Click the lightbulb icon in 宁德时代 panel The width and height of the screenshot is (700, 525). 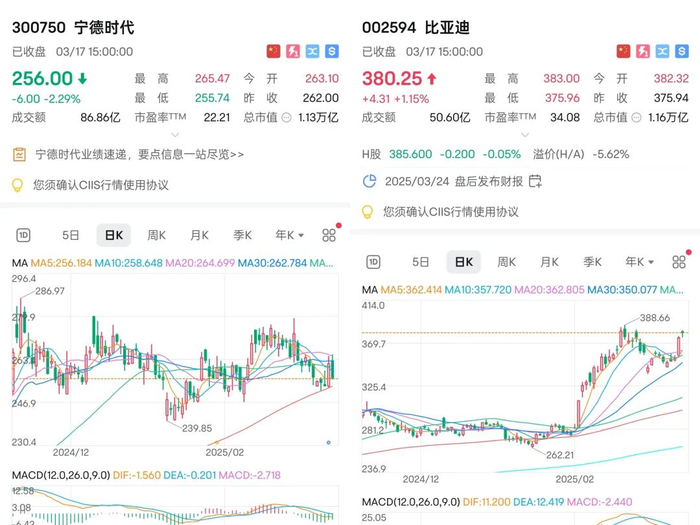[17, 185]
